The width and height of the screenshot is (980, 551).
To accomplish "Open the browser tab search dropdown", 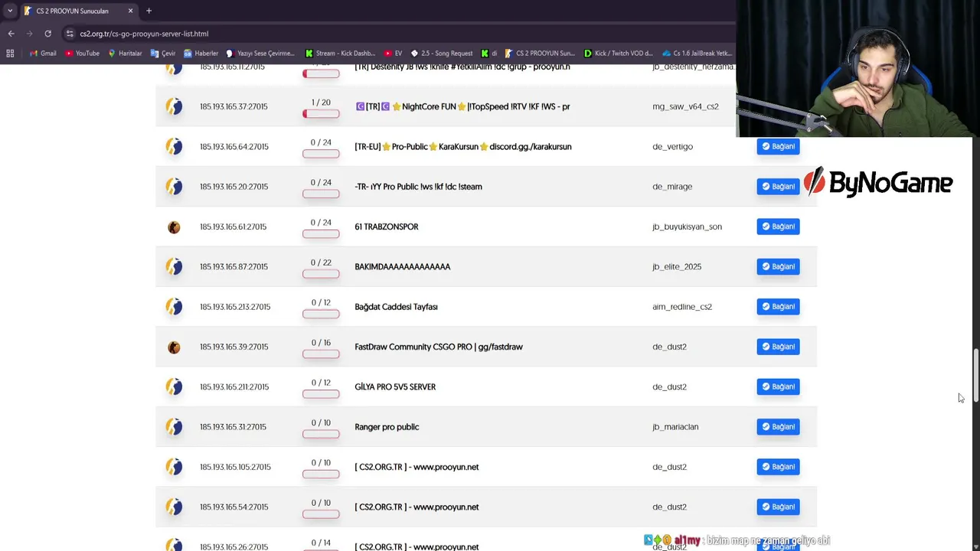I will pos(10,11).
